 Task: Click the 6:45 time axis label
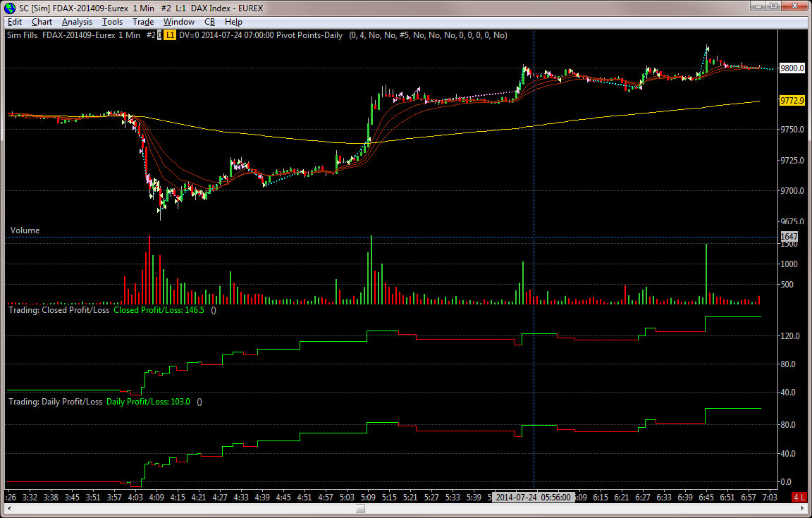click(x=706, y=498)
